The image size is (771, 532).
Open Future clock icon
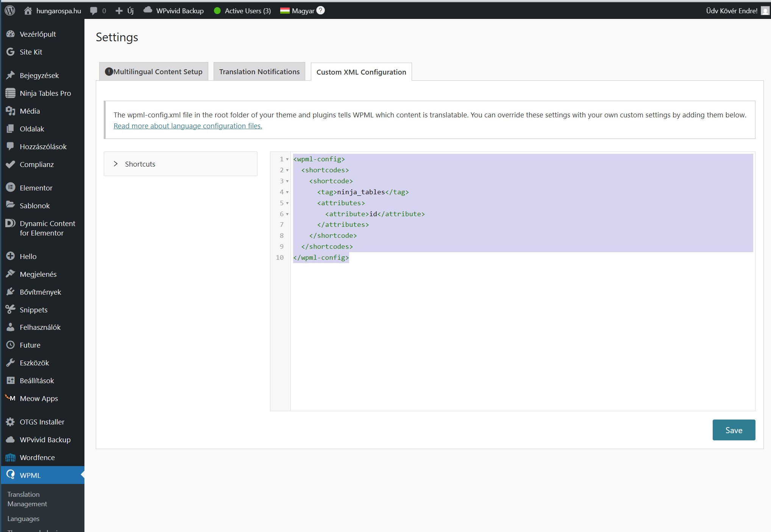[x=11, y=345]
